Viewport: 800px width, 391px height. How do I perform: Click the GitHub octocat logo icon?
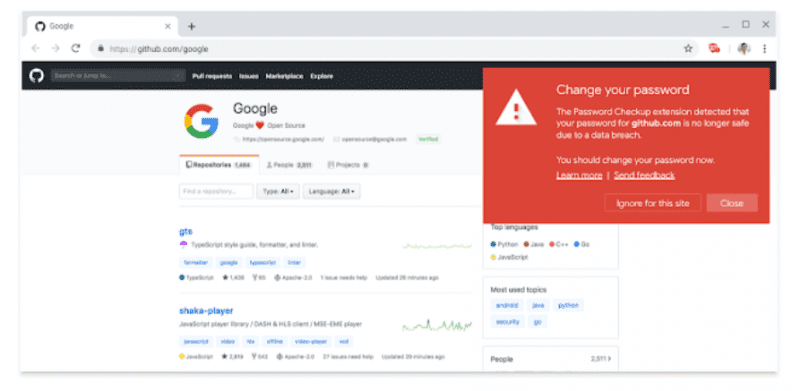(36, 76)
